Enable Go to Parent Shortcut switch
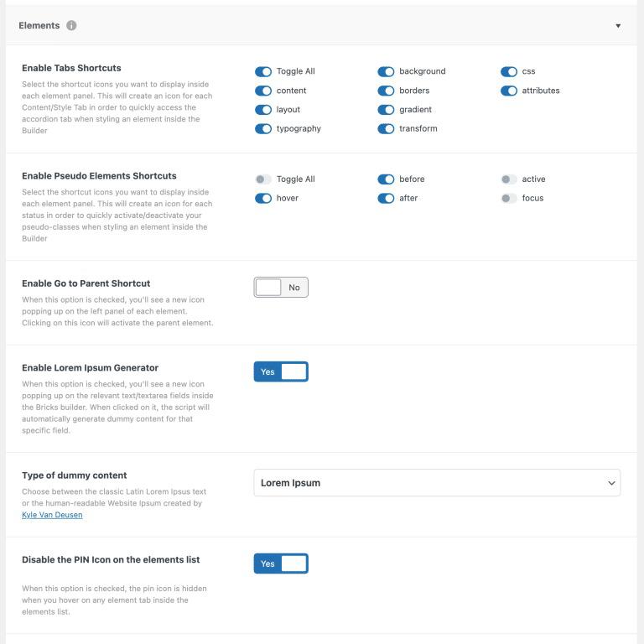The height and width of the screenshot is (644, 644). [281, 288]
